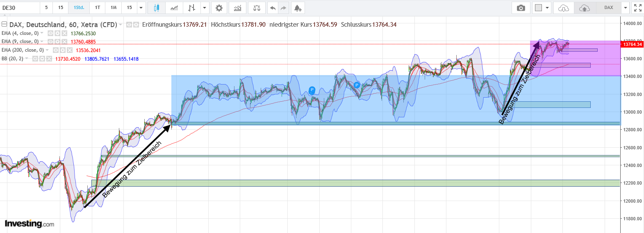Image resolution: width=644 pixels, height=233 pixels.
Task: Save chart layout to cloud
Action: click(585, 8)
